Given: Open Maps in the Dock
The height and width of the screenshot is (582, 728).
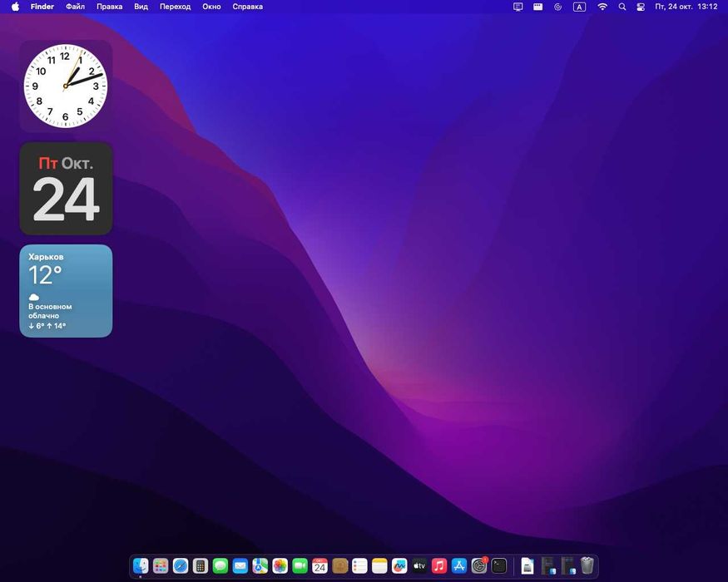Looking at the screenshot, I should (260, 565).
